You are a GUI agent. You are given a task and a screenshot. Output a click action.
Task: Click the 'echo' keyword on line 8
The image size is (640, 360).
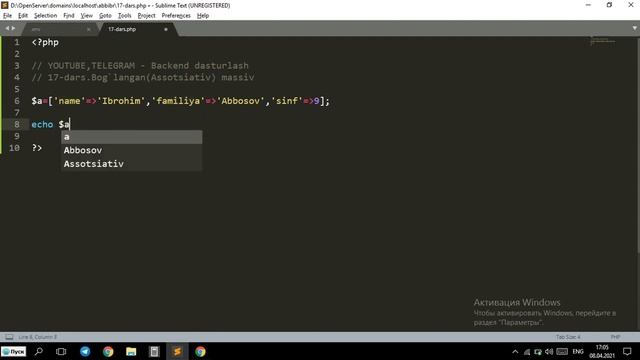tap(42, 124)
